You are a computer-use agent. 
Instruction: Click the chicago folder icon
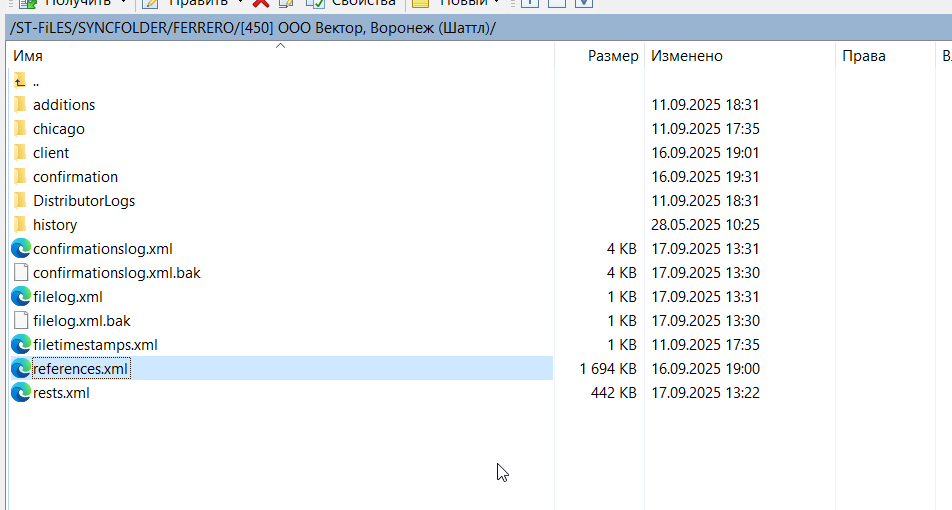20,129
